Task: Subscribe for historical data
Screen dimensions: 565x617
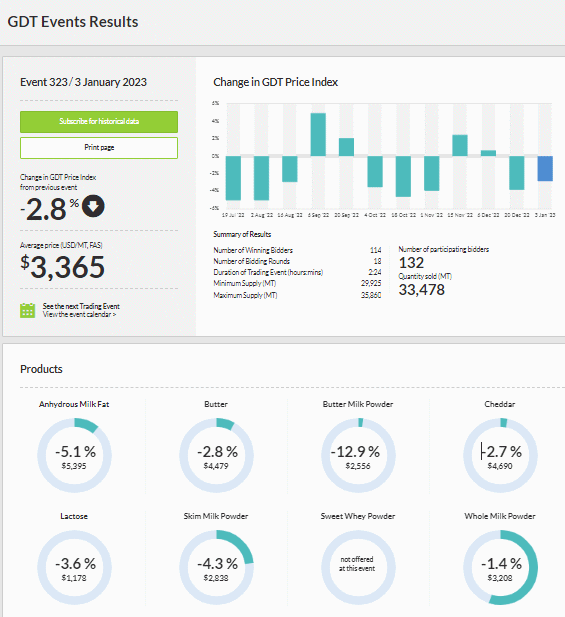Action: click(99, 122)
